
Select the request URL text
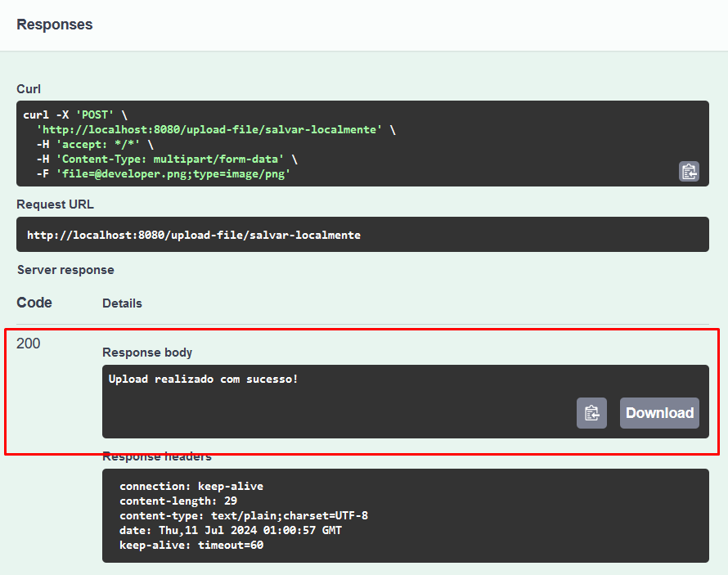(194, 236)
